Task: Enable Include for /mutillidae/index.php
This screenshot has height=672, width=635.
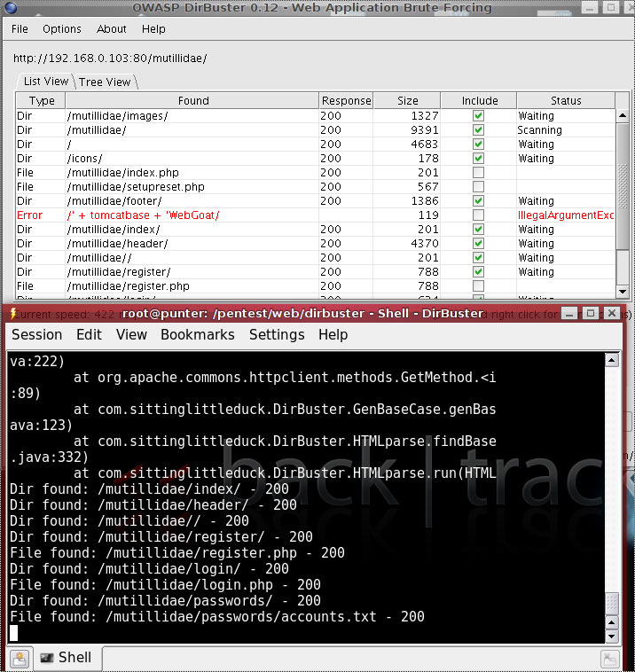Action: click(x=478, y=173)
